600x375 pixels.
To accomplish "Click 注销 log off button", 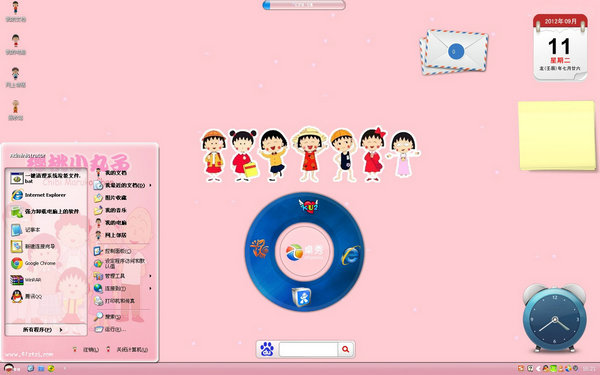I will click(x=86, y=349).
